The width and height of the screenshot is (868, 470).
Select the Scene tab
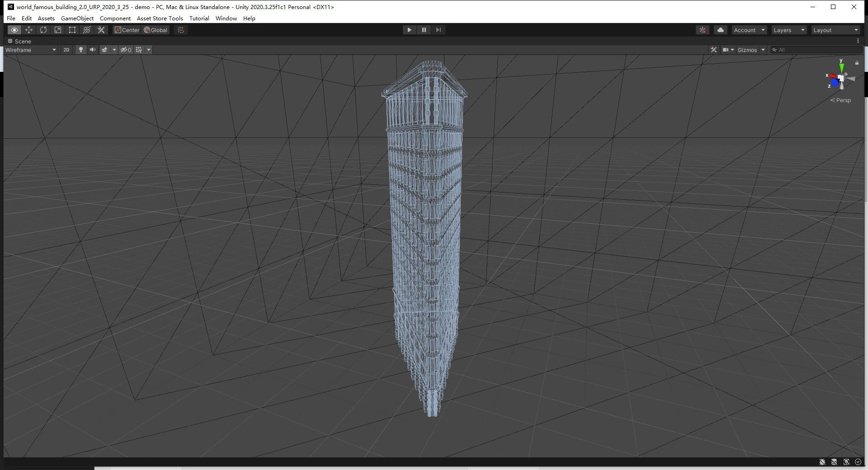(19, 41)
